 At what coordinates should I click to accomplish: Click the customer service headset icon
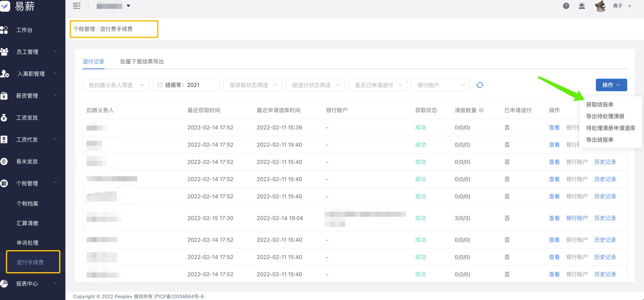(582, 6)
